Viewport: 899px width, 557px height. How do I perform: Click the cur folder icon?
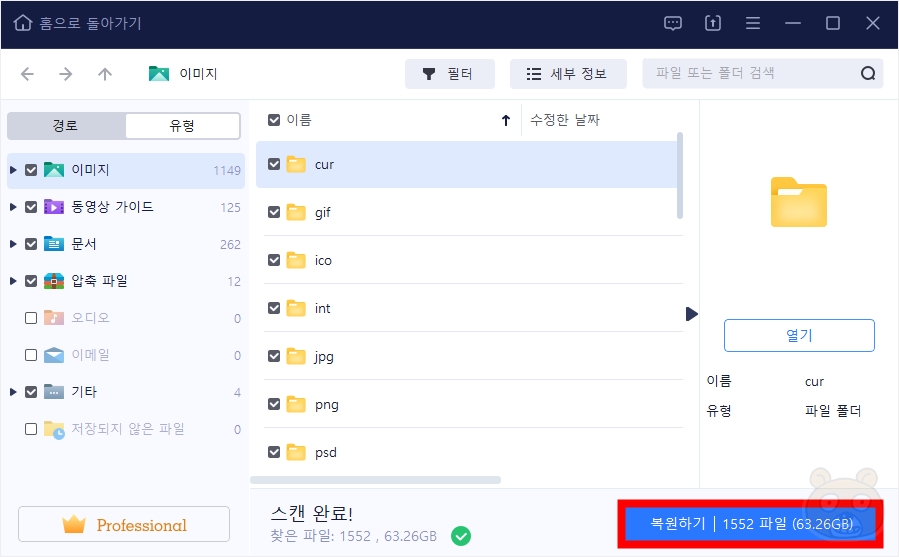[x=296, y=165]
